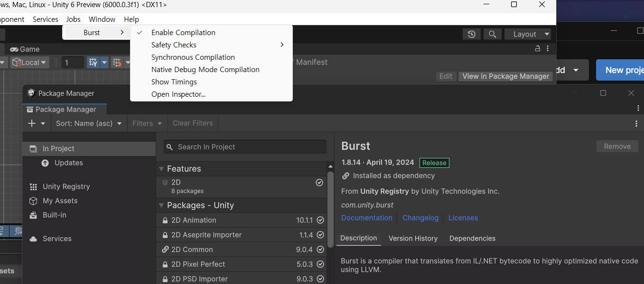Click the add package plus icon
Viewport: 644px width, 284px height.
32,123
